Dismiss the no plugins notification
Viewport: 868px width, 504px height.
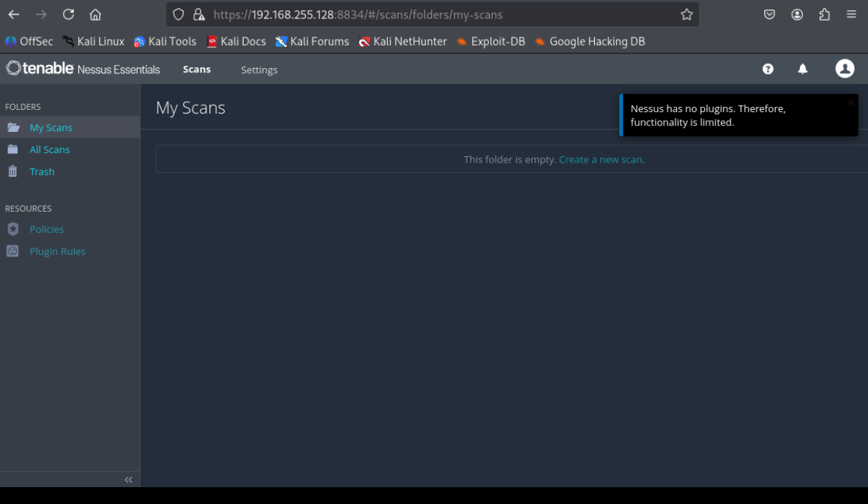click(x=851, y=102)
